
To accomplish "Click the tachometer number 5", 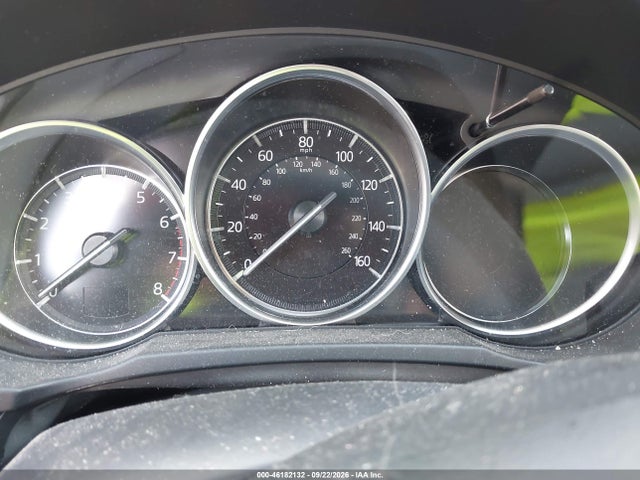I will point(140,198).
